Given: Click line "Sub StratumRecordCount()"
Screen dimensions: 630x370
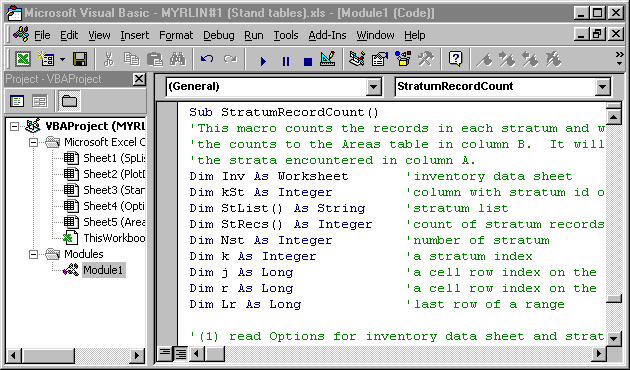Looking at the screenshot, I should 284,112.
